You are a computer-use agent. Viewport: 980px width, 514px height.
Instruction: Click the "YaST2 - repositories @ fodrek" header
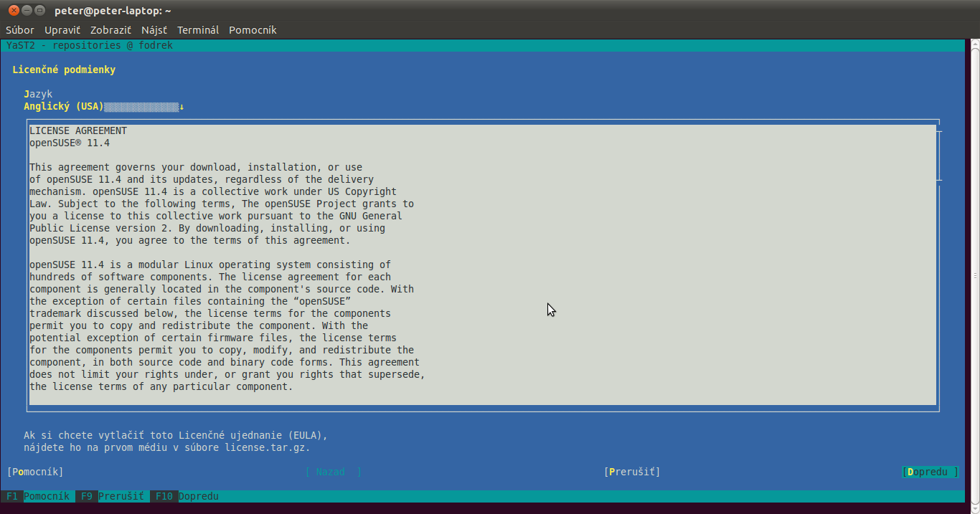pos(90,45)
